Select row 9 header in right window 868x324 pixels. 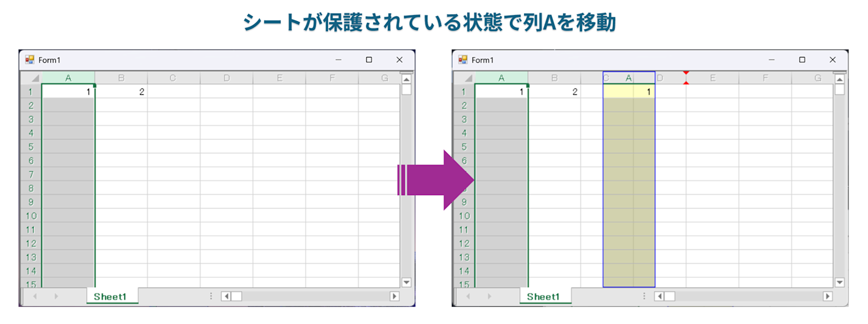click(464, 202)
